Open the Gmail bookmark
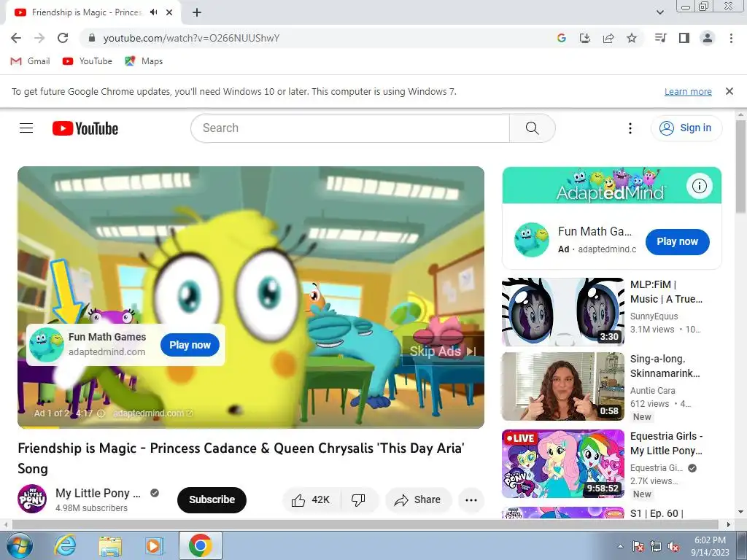 (x=30, y=61)
